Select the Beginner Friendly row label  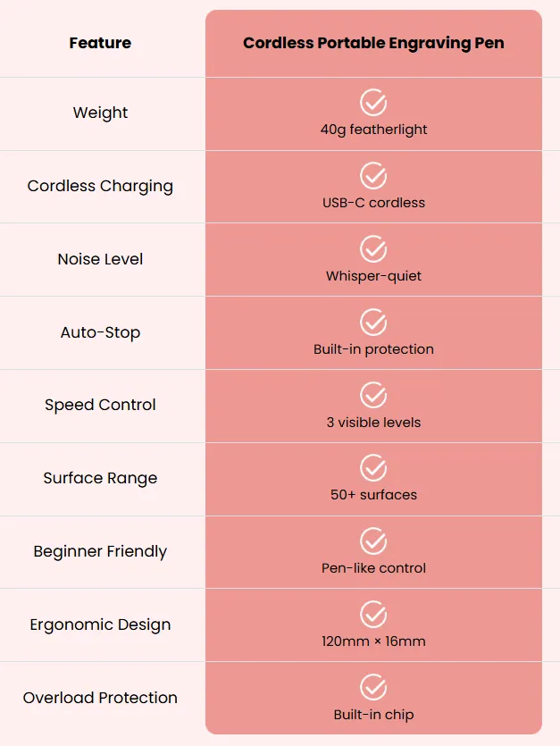[100, 551]
